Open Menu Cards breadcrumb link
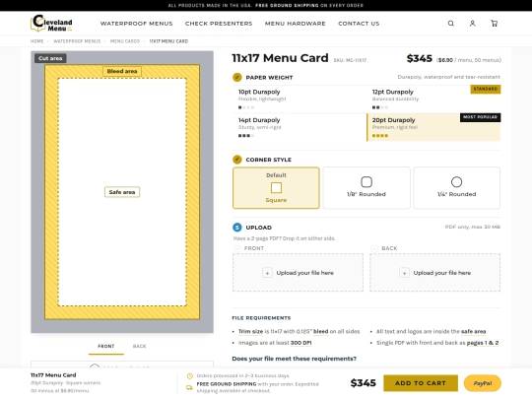Screen dimensions: 532x399 [125, 41]
